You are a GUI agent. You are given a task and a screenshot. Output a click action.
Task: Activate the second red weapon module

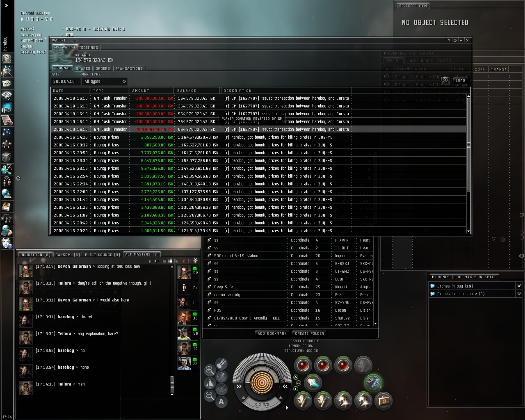[323, 365]
